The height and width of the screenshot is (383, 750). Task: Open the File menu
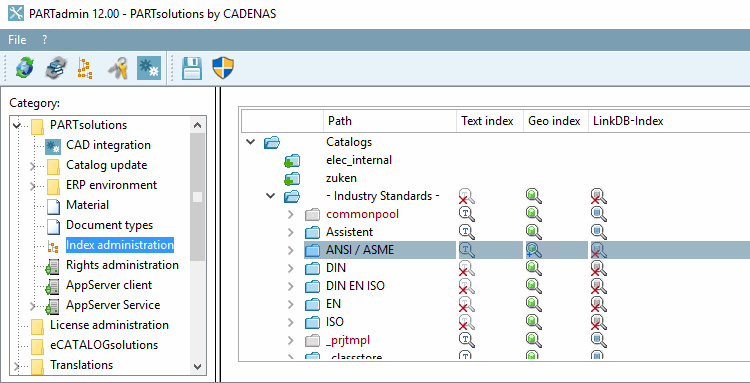(x=17, y=40)
